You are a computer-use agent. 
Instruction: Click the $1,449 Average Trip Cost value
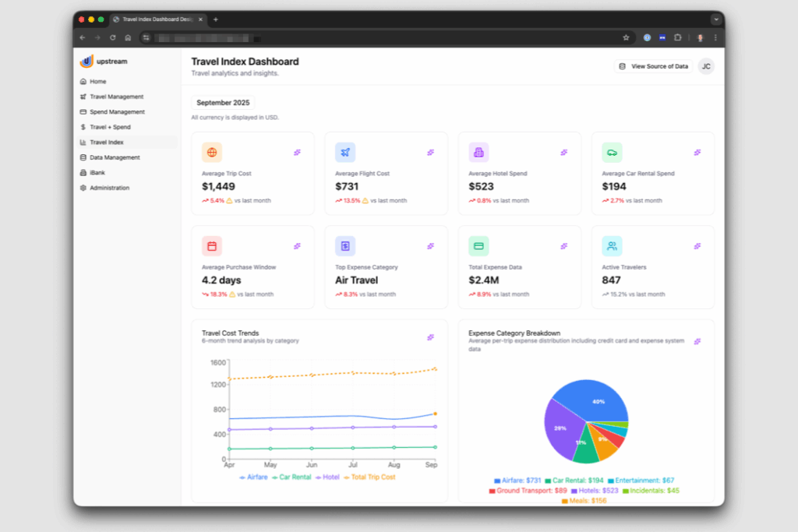click(218, 187)
